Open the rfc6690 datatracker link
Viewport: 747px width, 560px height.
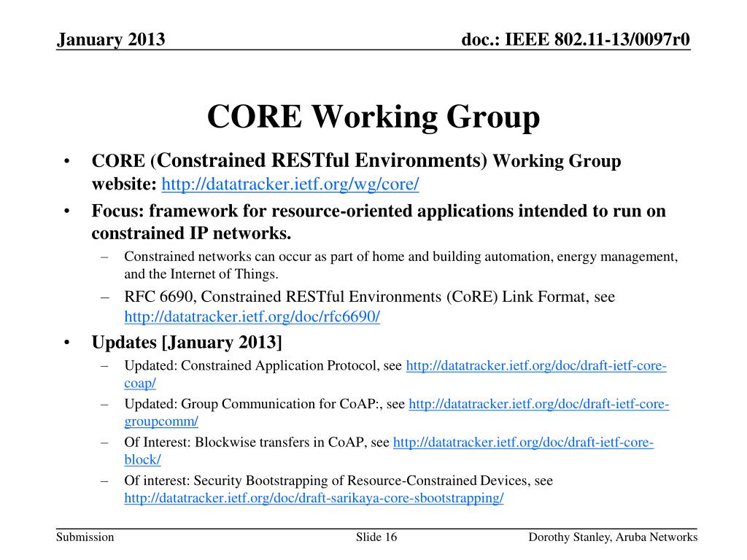252,316
